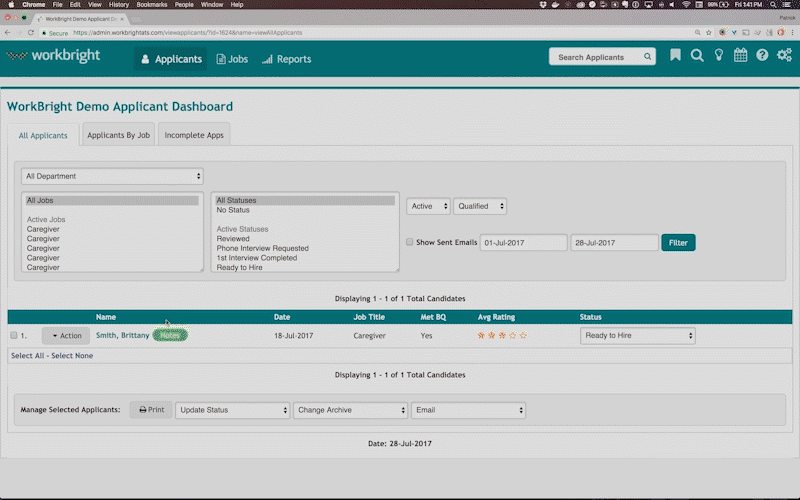Click the star rating for Brittany Smith
This screenshot has height=500, width=800.
[x=502, y=335]
